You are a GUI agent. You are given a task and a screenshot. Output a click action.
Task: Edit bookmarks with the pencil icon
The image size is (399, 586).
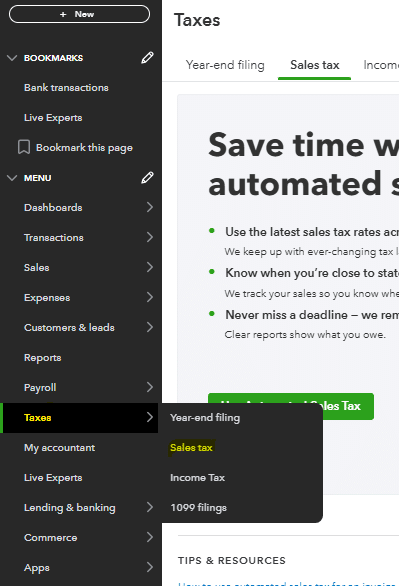[147, 58]
